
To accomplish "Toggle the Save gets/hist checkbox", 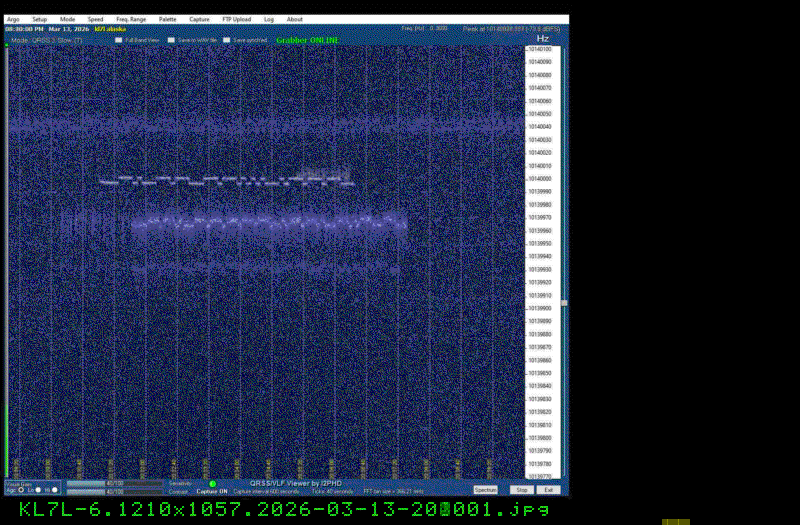I will tap(227, 40).
